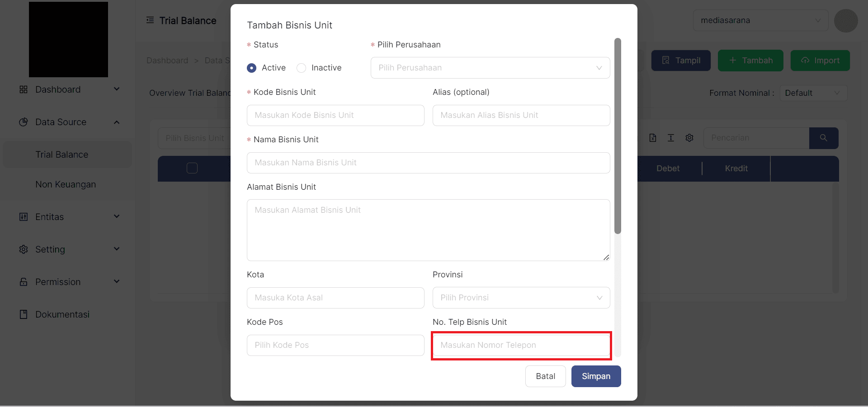Focus the Masukan Nomor Telepon field
Viewport: 868px width, 407px height.
coord(521,345)
